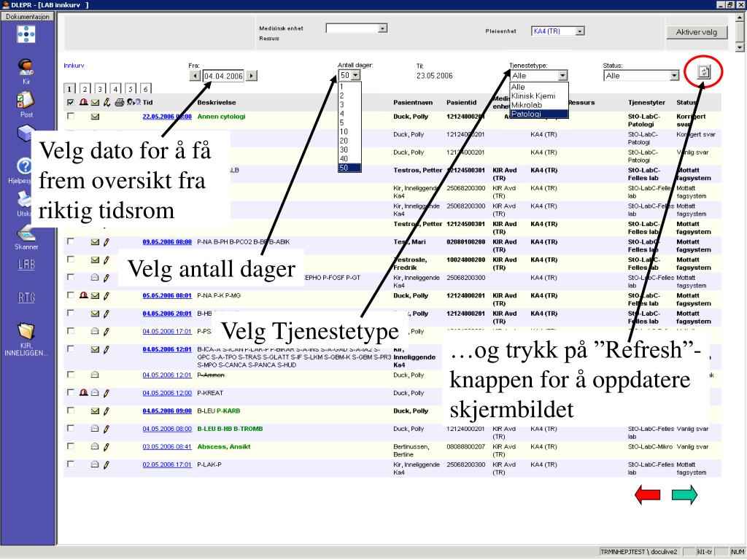Go to page tab 2
The width and height of the screenshot is (747, 560).
[x=85, y=89]
